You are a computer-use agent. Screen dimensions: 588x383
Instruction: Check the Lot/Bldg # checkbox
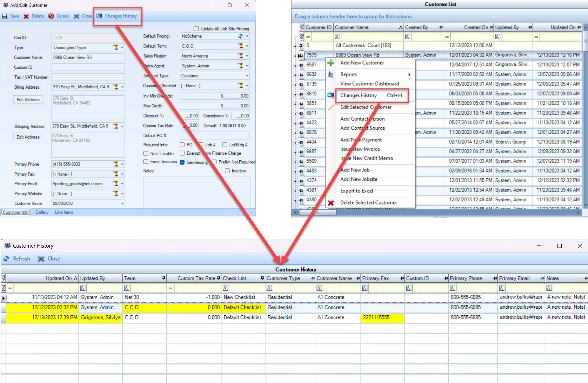225,145
